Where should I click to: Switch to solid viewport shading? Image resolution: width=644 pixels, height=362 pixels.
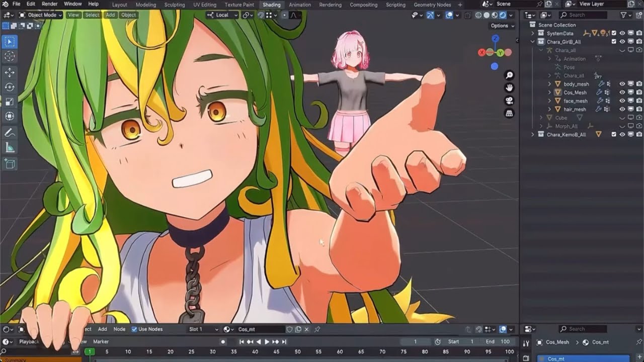pyautogui.click(x=487, y=15)
